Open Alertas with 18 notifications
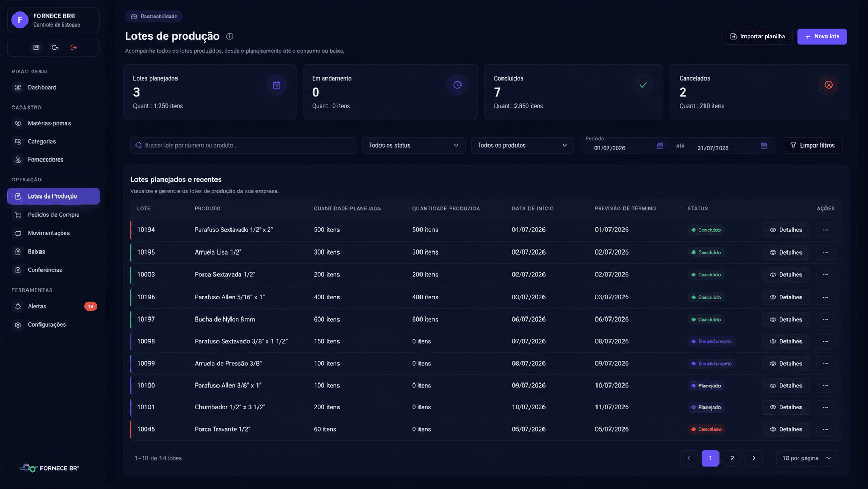Viewport: 868px width, 489px height. click(x=53, y=306)
